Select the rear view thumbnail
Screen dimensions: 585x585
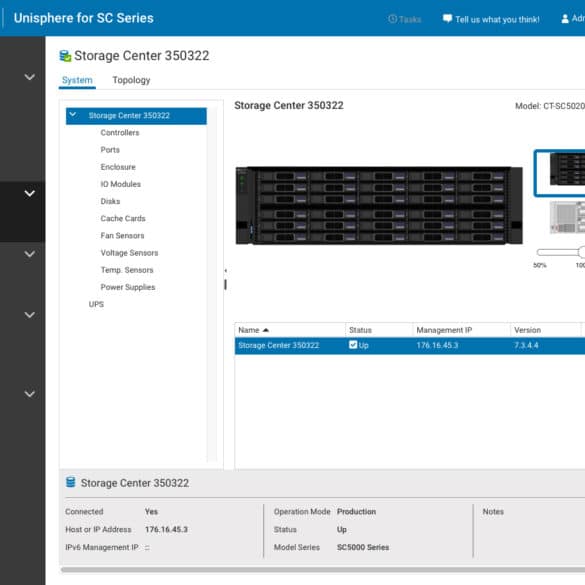pos(567,218)
